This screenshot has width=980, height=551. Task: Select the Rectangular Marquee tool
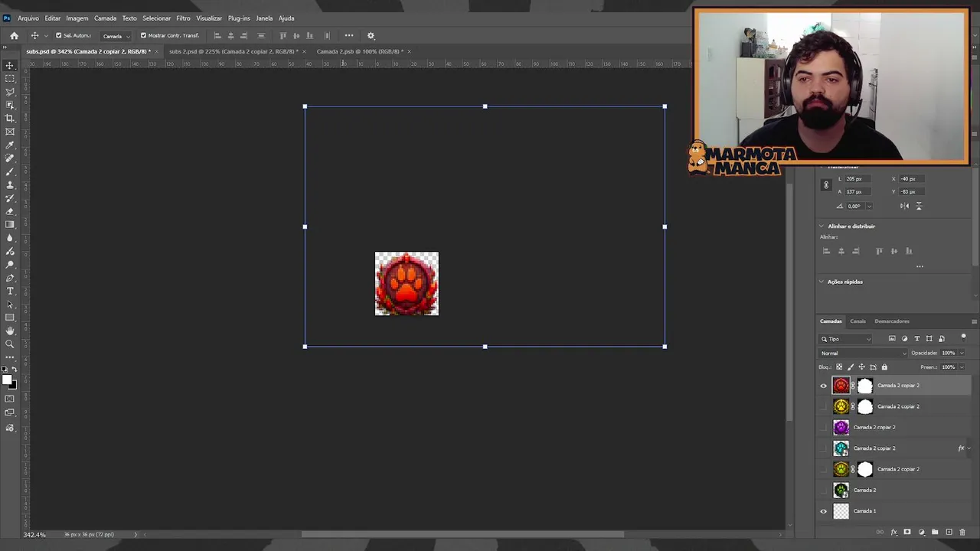coord(10,78)
